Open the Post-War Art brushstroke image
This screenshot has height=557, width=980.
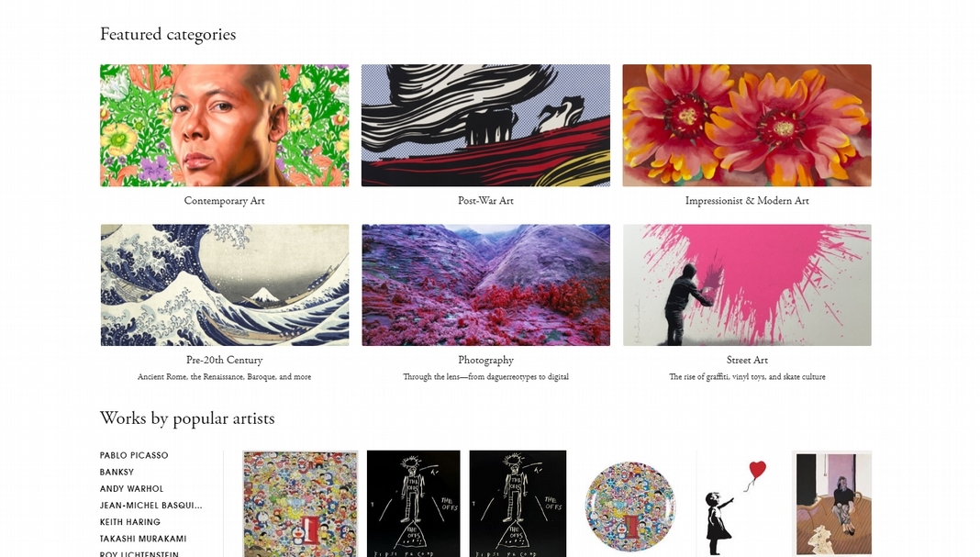(485, 125)
